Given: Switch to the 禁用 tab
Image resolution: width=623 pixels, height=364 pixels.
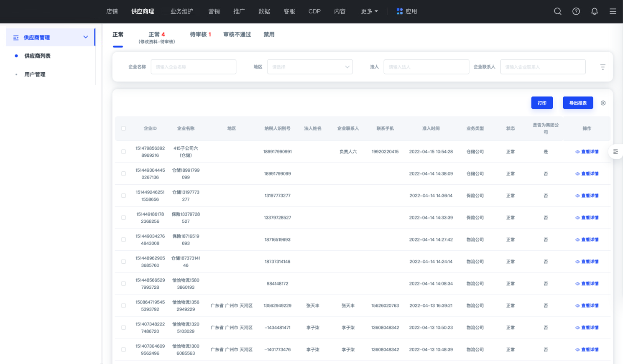Looking at the screenshot, I should tap(269, 35).
